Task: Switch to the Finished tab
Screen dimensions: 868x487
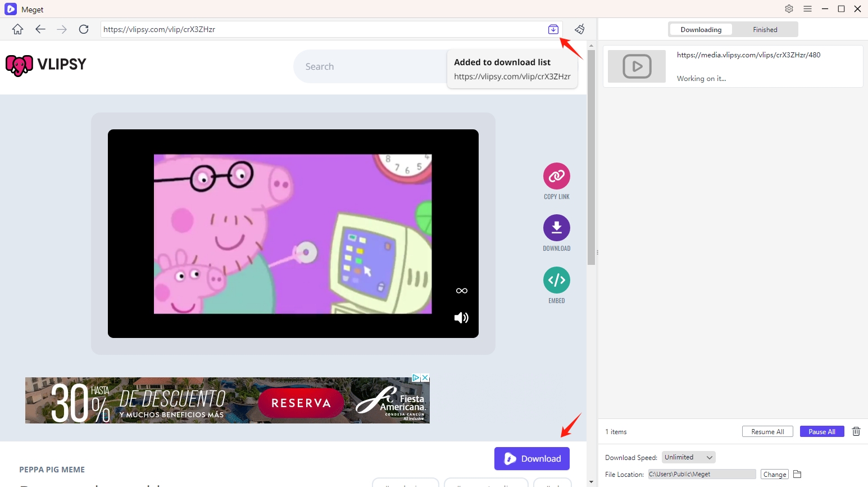Action: click(x=765, y=29)
